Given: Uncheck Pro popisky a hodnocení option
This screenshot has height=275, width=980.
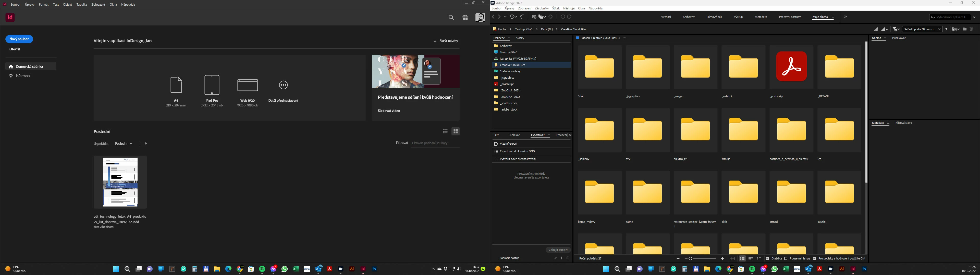Looking at the screenshot, I should coord(815,258).
